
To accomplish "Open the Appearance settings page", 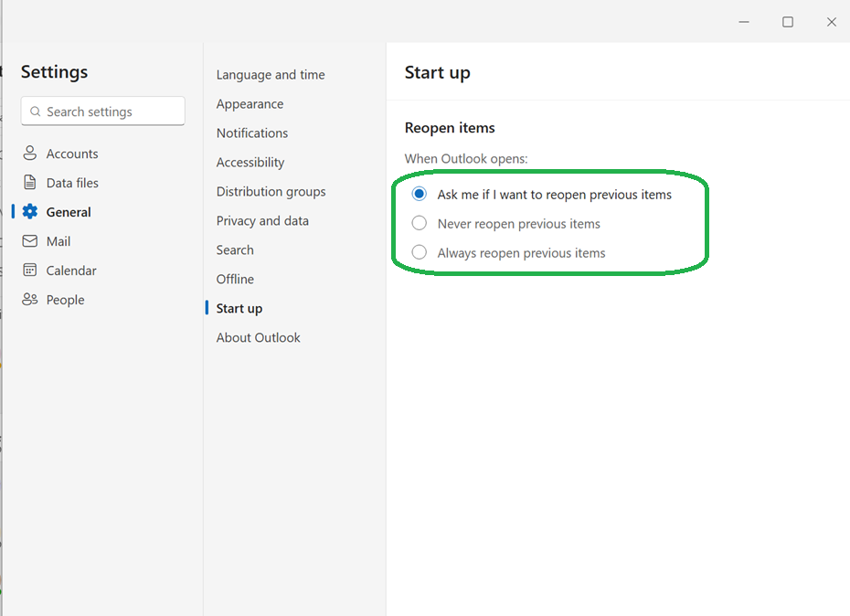I will coord(250,104).
